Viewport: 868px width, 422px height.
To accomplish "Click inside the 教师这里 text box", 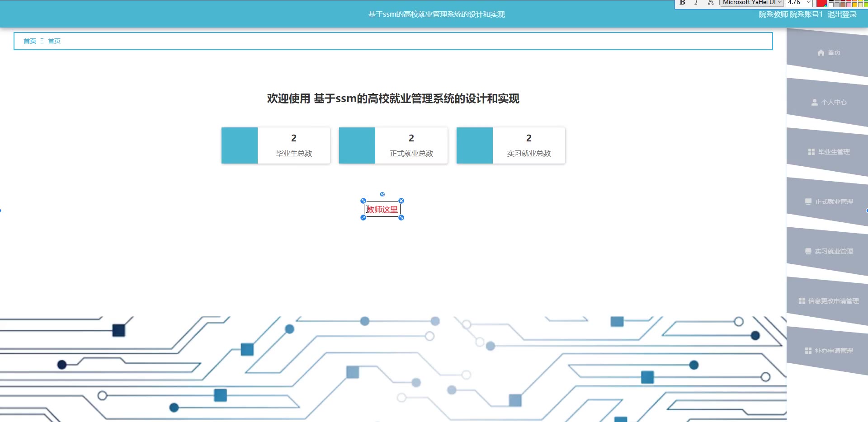I will pos(382,210).
